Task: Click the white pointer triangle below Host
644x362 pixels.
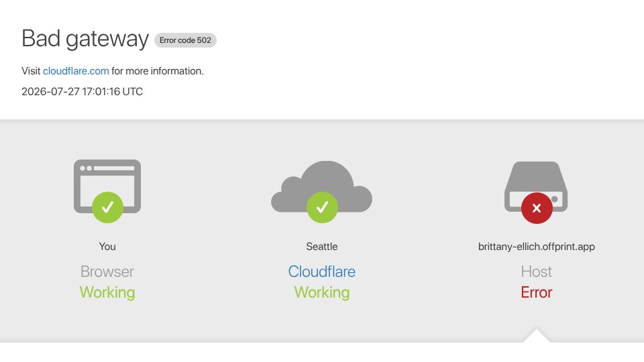Action: (536, 335)
